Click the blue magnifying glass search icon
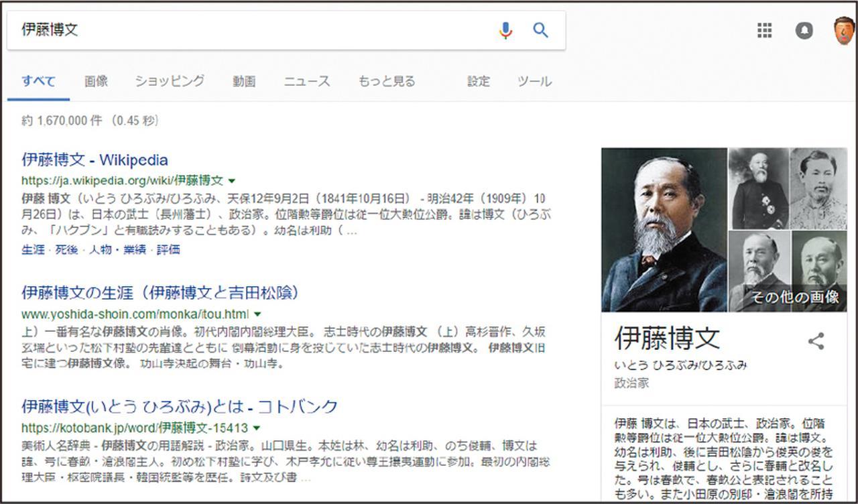The width and height of the screenshot is (858, 504). [541, 30]
